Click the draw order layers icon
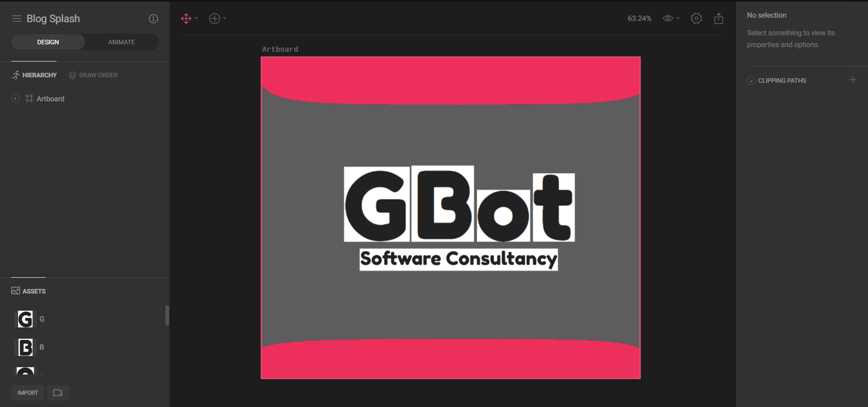Image resolution: width=868 pixels, height=407 pixels. (72, 75)
